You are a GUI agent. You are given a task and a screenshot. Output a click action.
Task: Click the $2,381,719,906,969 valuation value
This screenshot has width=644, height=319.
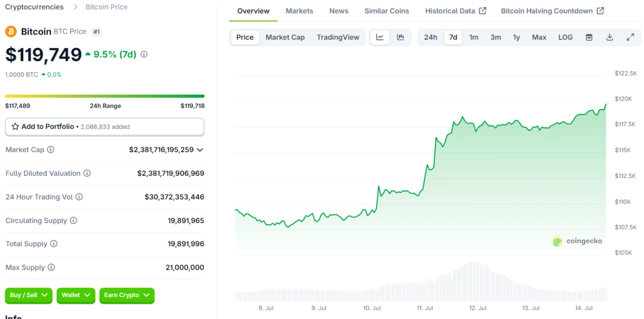(x=170, y=173)
